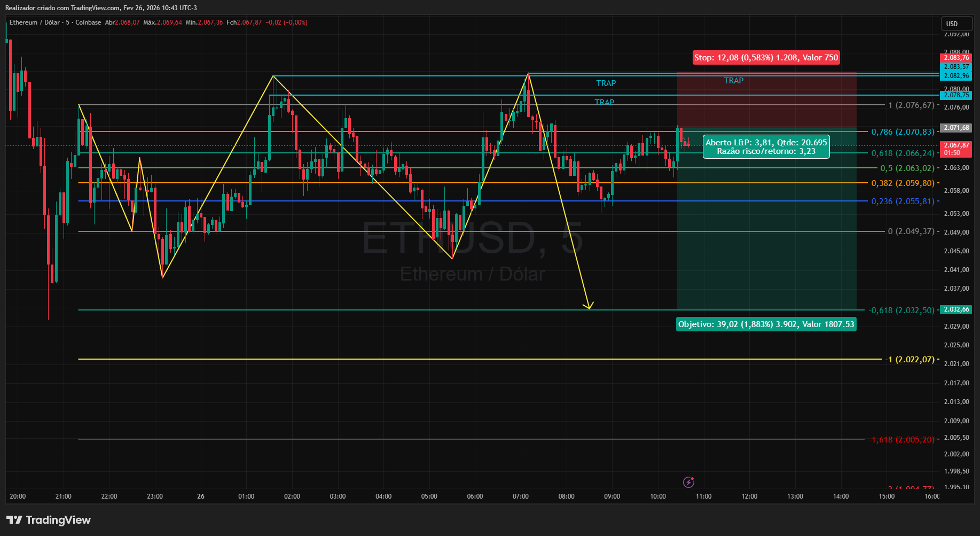Click the red 2.067,87 current price tag
Viewport: 980px width, 536px height.
click(x=956, y=149)
